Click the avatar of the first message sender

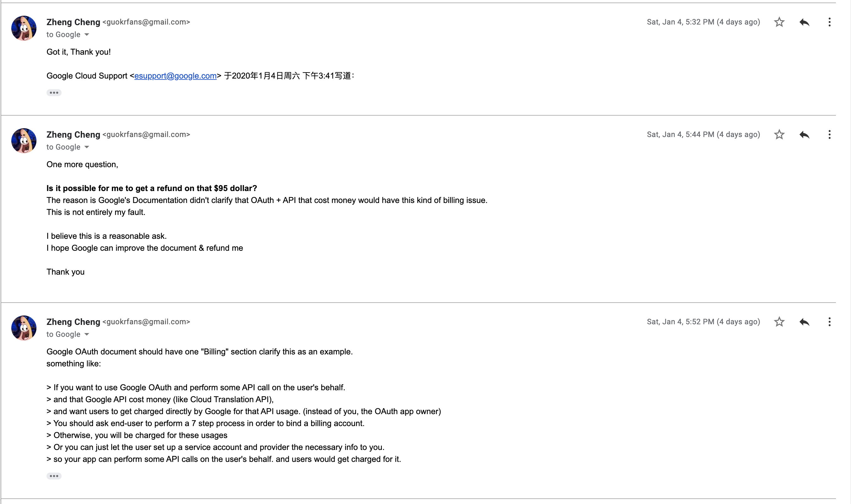(24, 28)
